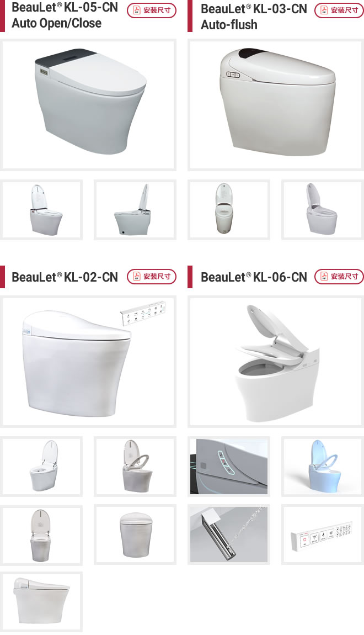The width and height of the screenshot is (364, 635).
Task: Select KL-06-CN remote control panel thumbnail
Action: point(323,535)
